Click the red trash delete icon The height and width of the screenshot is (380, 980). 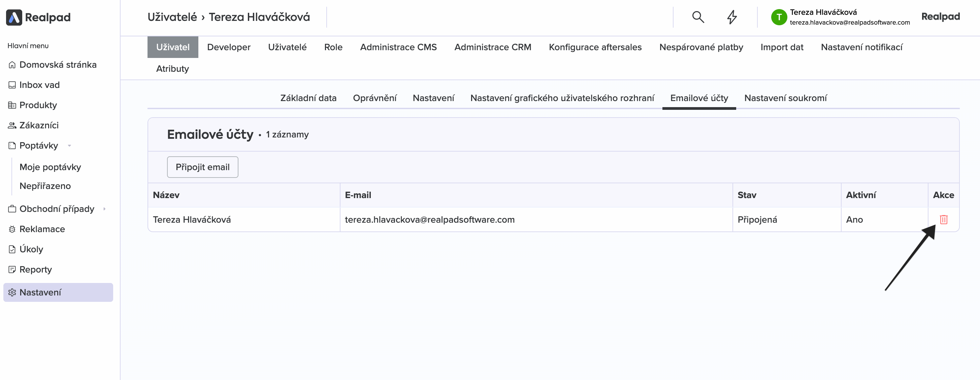[944, 220]
